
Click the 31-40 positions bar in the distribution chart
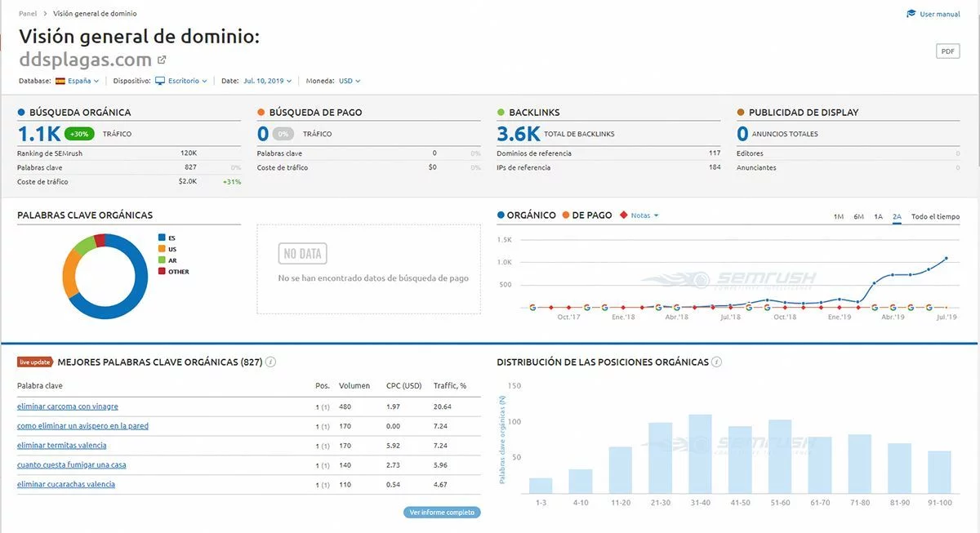coord(700,454)
